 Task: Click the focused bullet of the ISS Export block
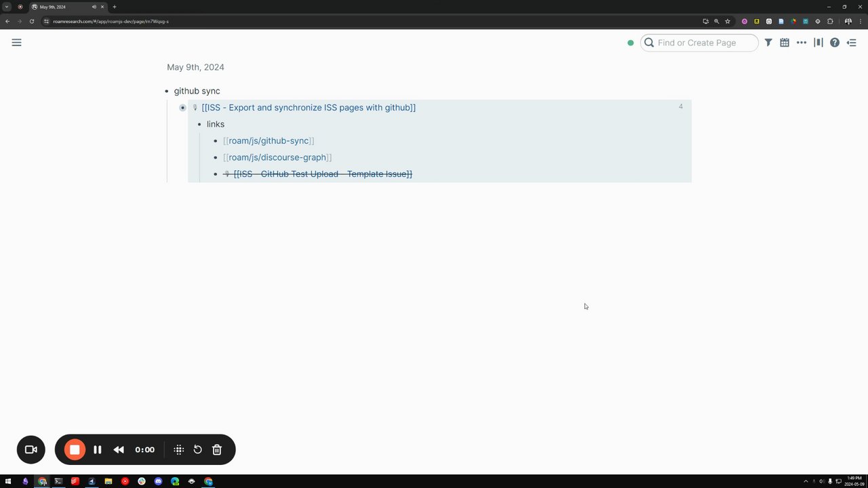click(182, 108)
